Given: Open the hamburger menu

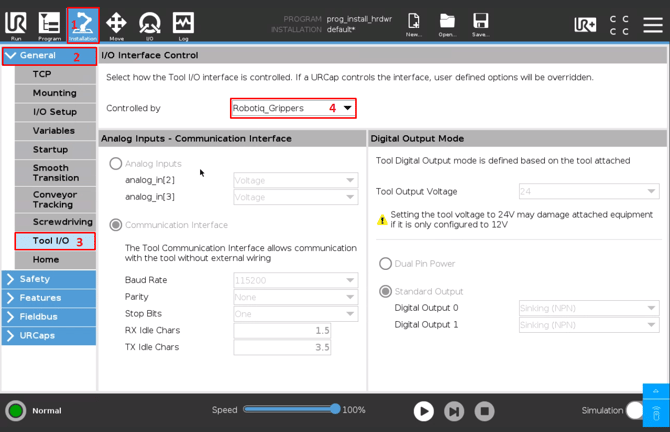Looking at the screenshot, I should 653,25.
